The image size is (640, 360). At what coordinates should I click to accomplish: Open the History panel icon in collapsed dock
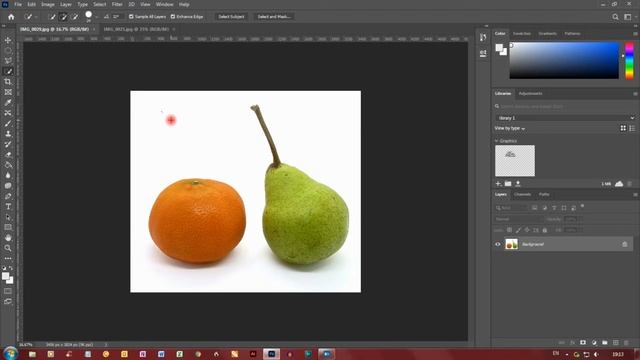(483, 38)
